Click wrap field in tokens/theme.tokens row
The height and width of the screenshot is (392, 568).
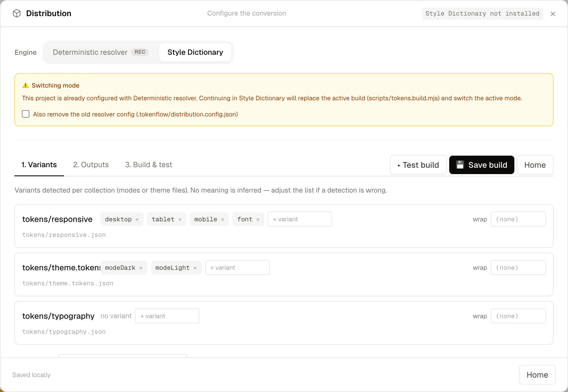point(518,267)
